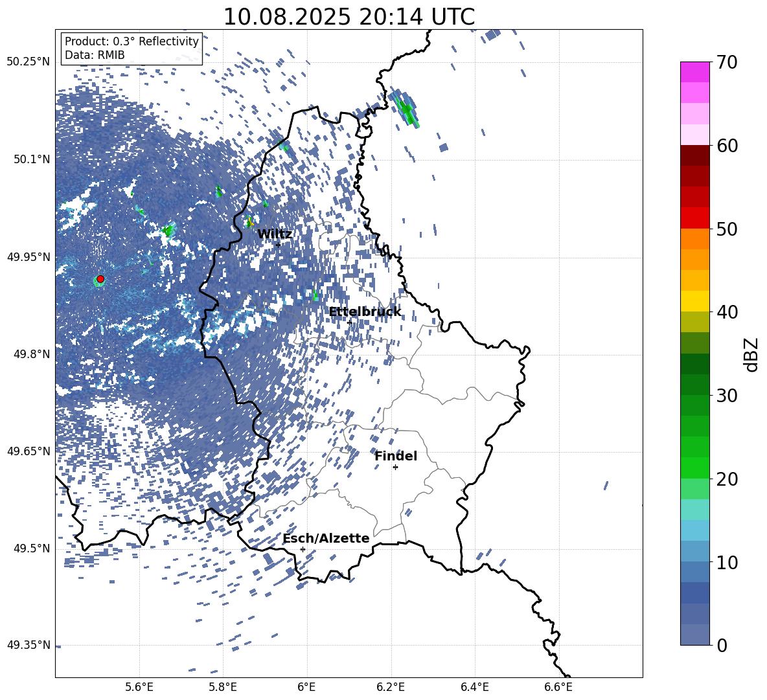This screenshot has width=767, height=700.
Task: Click the Esch/Alzette location cross marker
Action: 303,549
